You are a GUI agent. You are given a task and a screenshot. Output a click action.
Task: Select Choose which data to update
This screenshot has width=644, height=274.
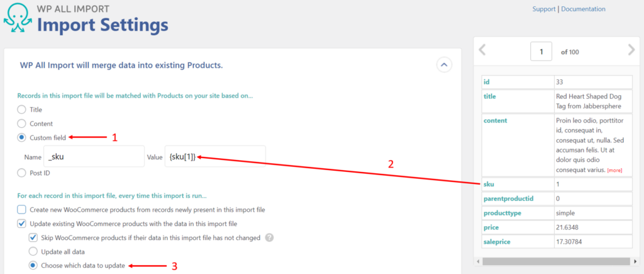pyautogui.click(x=33, y=265)
